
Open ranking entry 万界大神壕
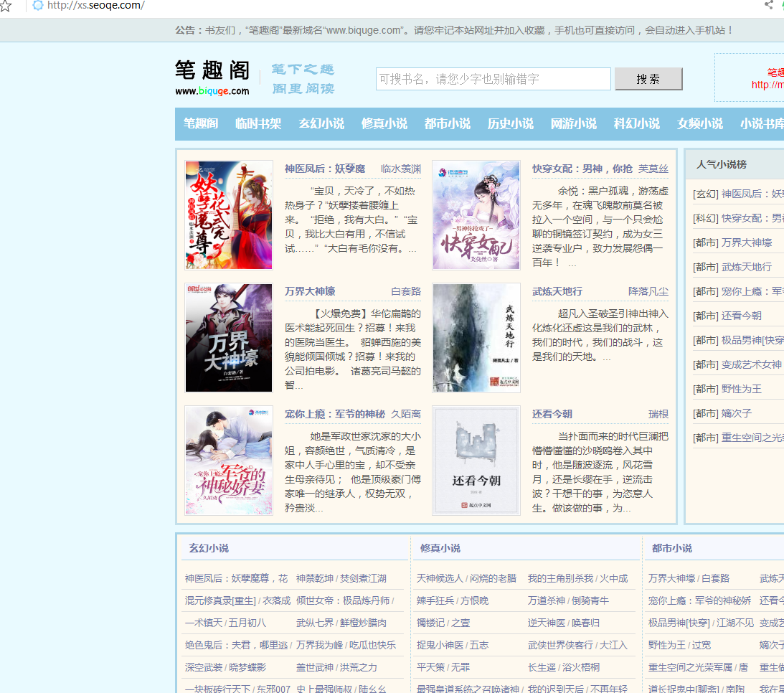(747, 242)
